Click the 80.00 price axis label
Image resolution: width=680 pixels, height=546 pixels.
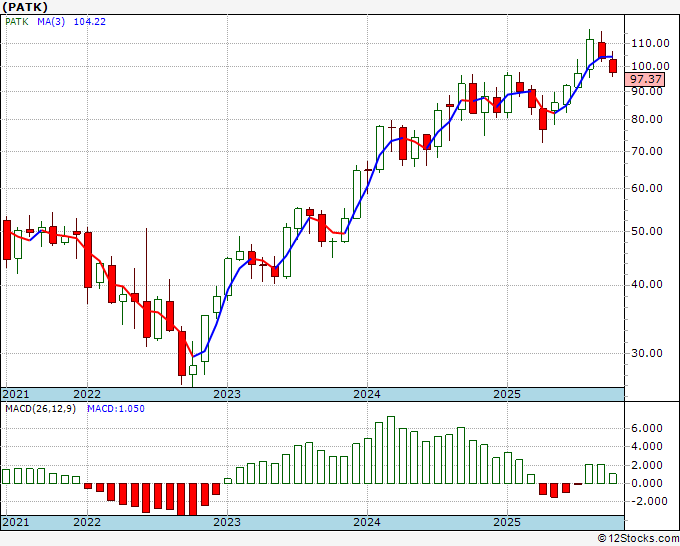coord(647,119)
